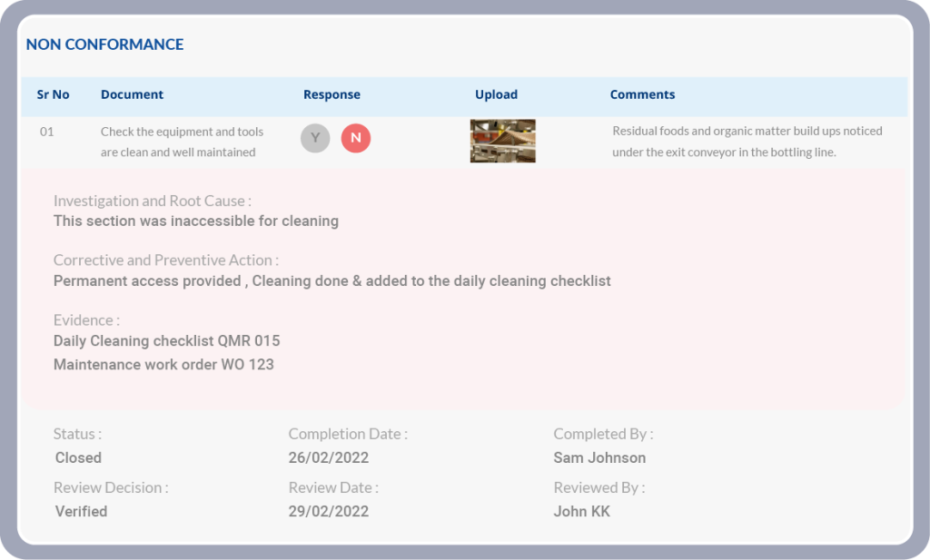This screenshot has height=560, width=930.
Task: Click the Corrective and Preventive Action text
Action: (x=331, y=281)
